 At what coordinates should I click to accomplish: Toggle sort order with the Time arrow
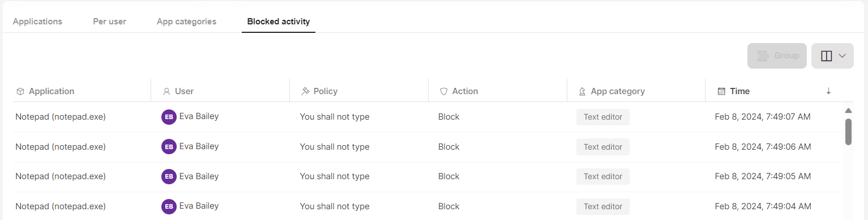(x=828, y=91)
